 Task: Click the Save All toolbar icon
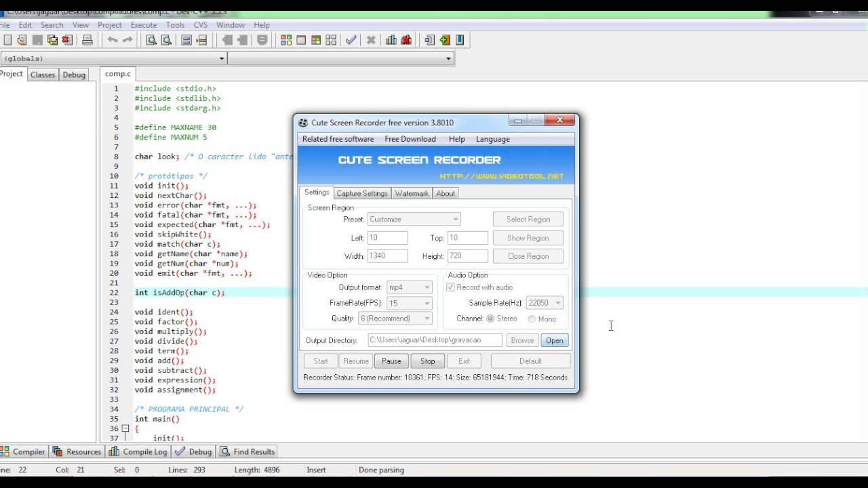tap(52, 40)
